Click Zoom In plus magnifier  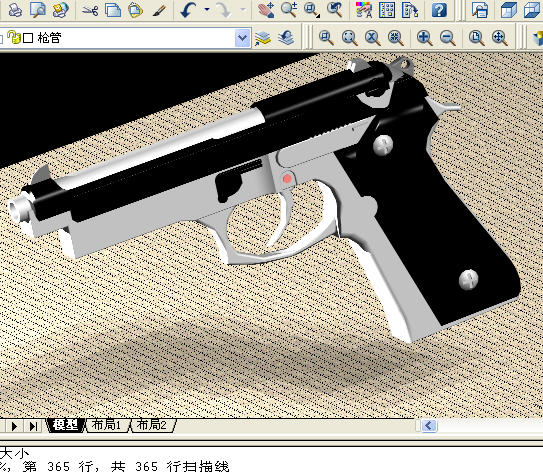[x=425, y=38]
